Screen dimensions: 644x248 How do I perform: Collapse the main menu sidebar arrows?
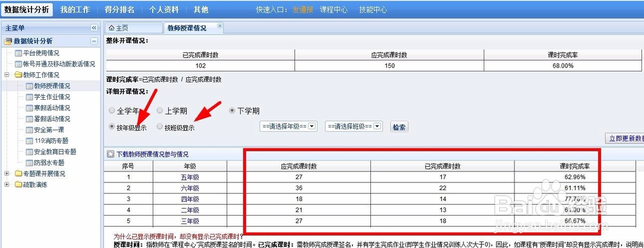coord(94,28)
